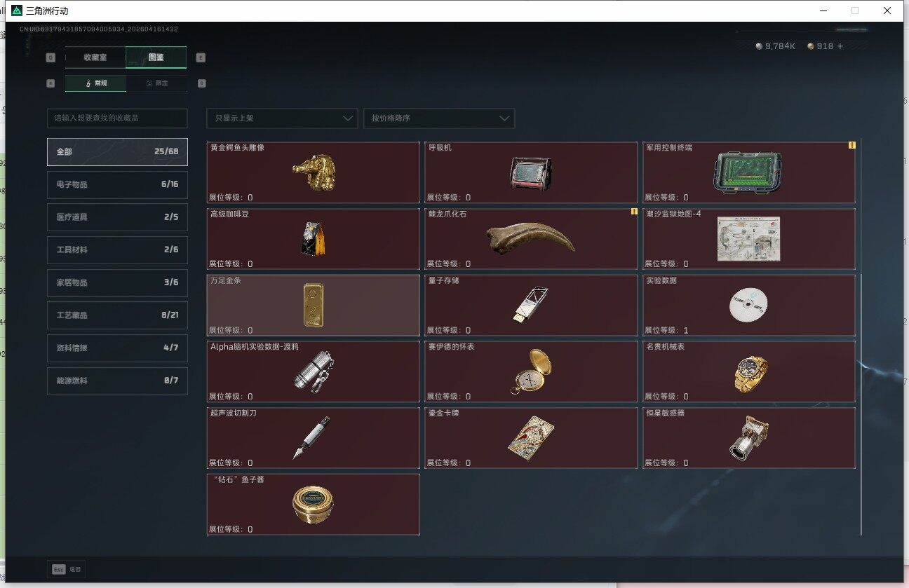Select the 赛伊德的怀表 pocket watch icon
This screenshot has height=588, width=909.
(x=530, y=371)
